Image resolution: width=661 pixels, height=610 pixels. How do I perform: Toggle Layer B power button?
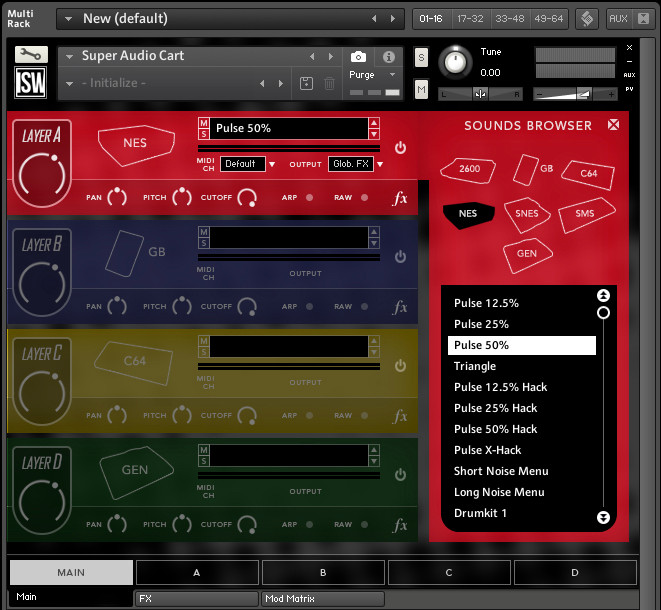click(x=400, y=256)
